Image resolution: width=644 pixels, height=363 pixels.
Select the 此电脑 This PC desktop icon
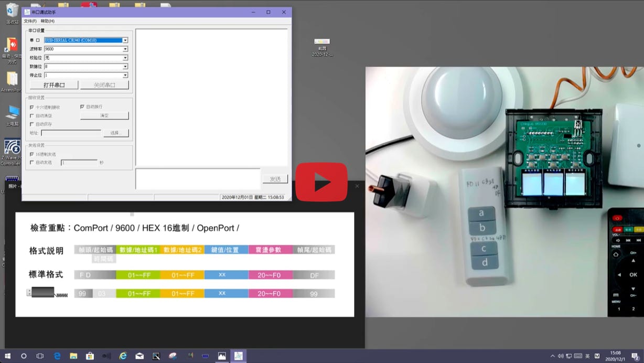[12, 115]
